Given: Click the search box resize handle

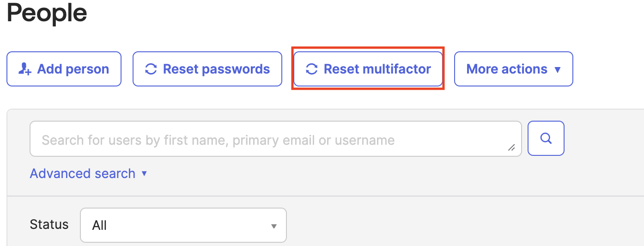Looking at the screenshot, I should (x=511, y=148).
